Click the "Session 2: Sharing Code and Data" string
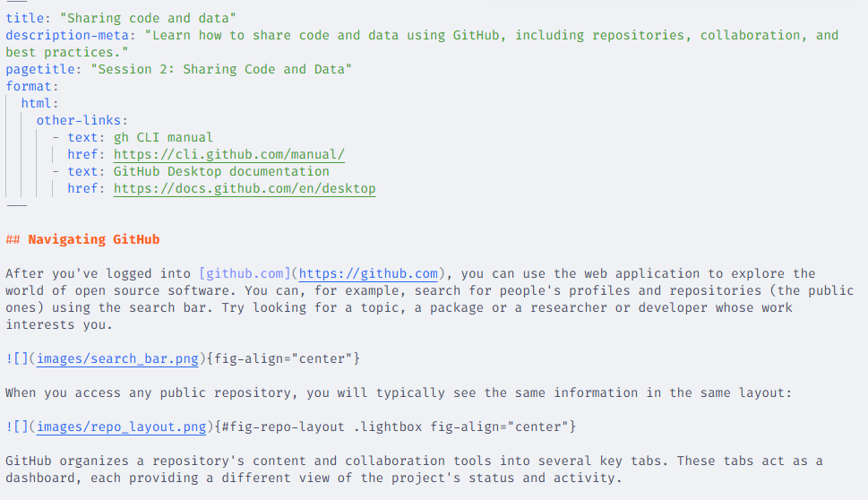868x500 pixels. pyautogui.click(x=221, y=69)
